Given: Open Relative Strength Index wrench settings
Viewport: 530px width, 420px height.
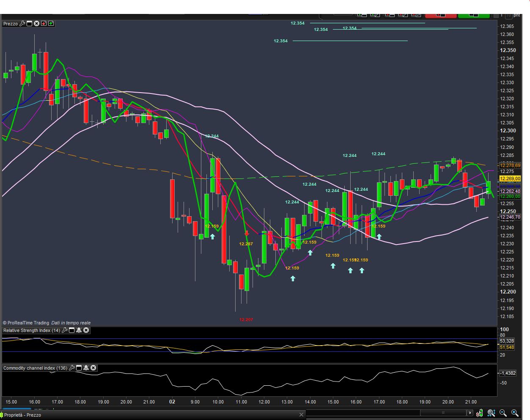Looking at the screenshot, I should point(65,330).
